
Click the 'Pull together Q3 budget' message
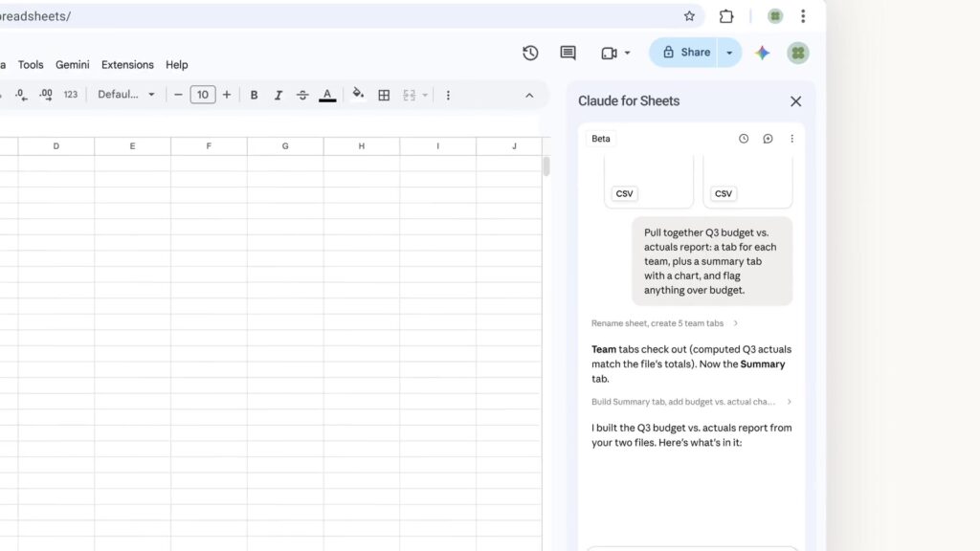(712, 261)
